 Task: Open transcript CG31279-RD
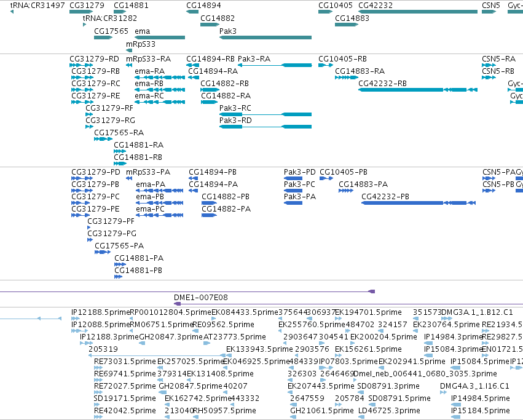pyautogui.click(x=94, y=59)
